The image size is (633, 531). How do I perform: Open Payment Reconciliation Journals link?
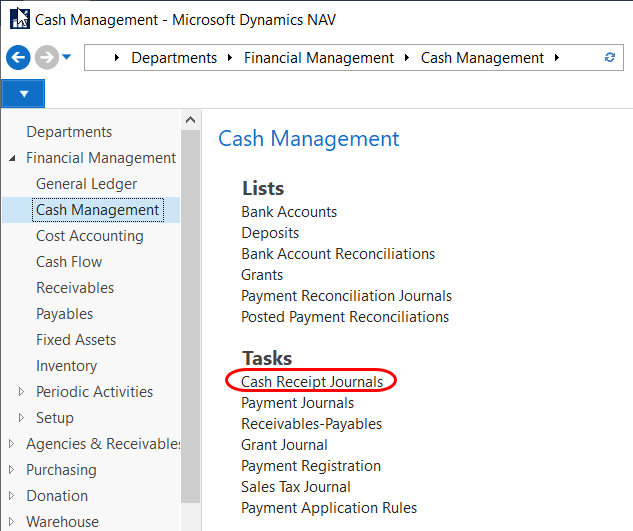click(346, 296)
